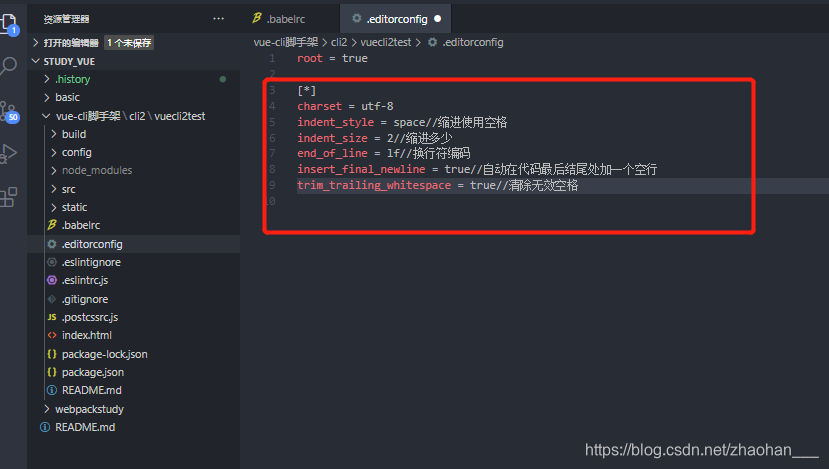Click icon beside .eslintignore file

click(52, 262)
